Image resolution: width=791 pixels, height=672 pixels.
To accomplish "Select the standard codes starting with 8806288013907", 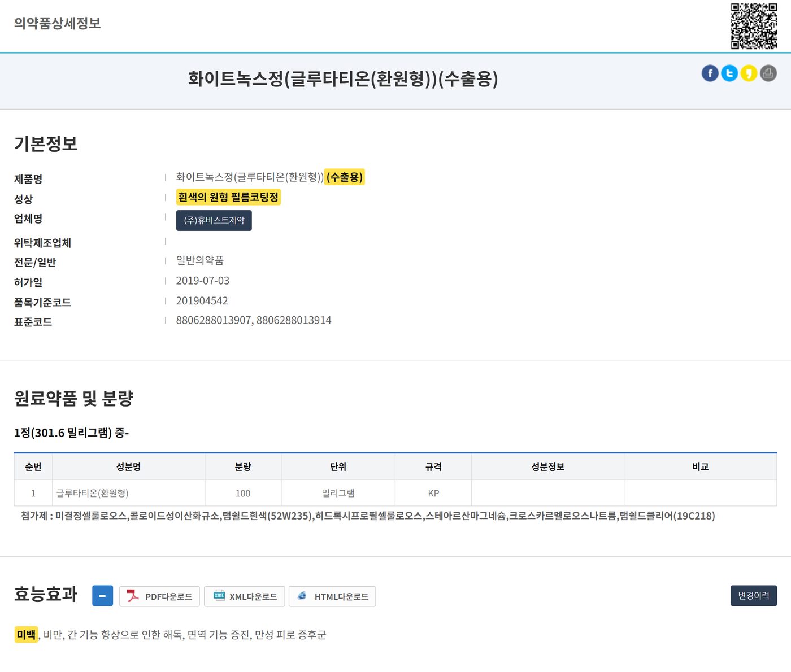I will click(254, 320).
